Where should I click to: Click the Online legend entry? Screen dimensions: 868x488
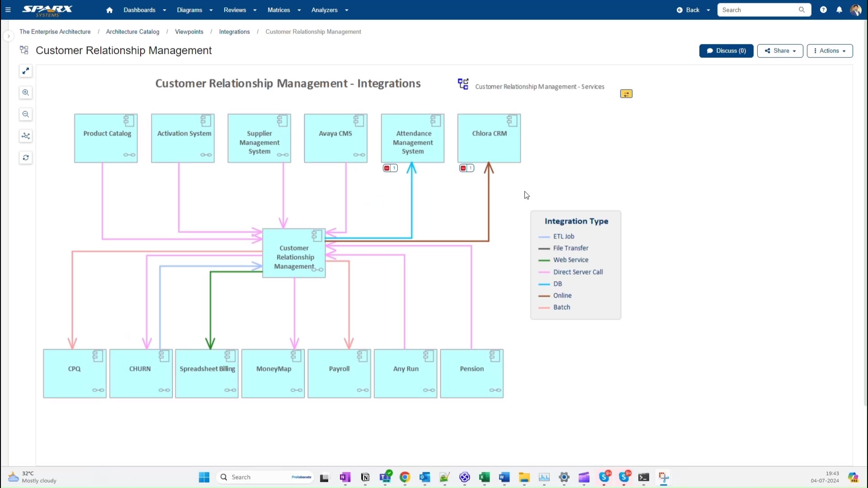click(x=555, y=296)
